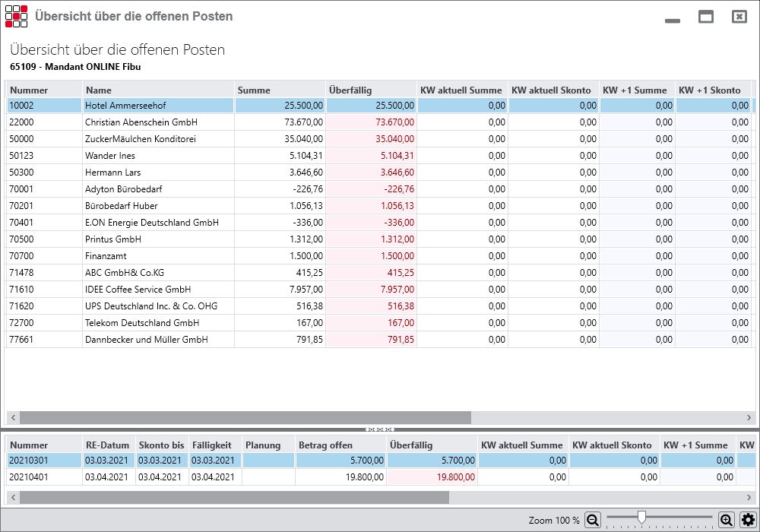Click the zoom out magnifier icon
760x532 pixels.
pos(593,520)
